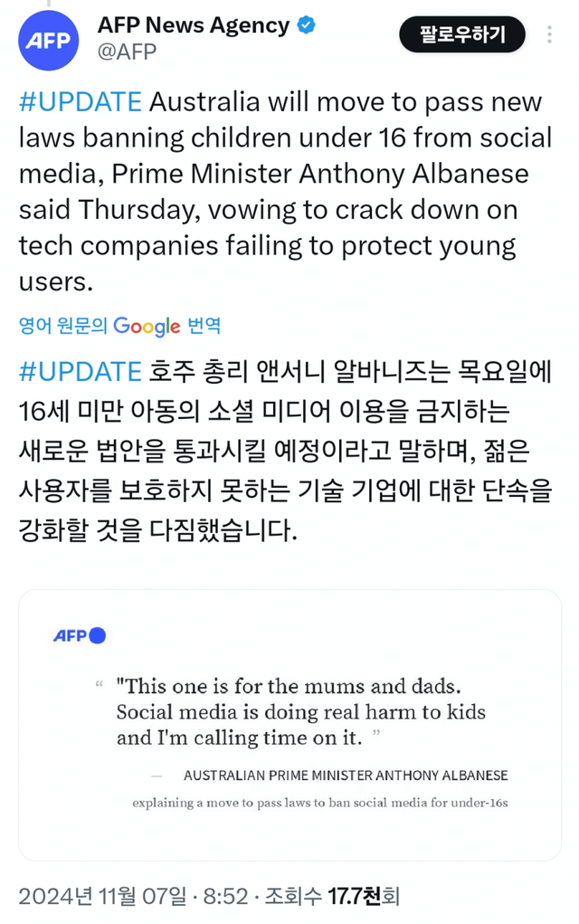Click the AUSTRALIAN PRIME MINISTER ANTHONY ALBANESE attribution
This screenshot has height=924, width=579.
pyautogui.click(x=346, y=776)
